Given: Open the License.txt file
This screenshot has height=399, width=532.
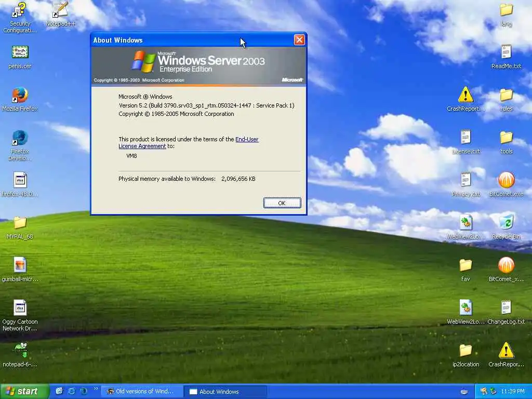Looking at the screenshot, I should 465,142.
